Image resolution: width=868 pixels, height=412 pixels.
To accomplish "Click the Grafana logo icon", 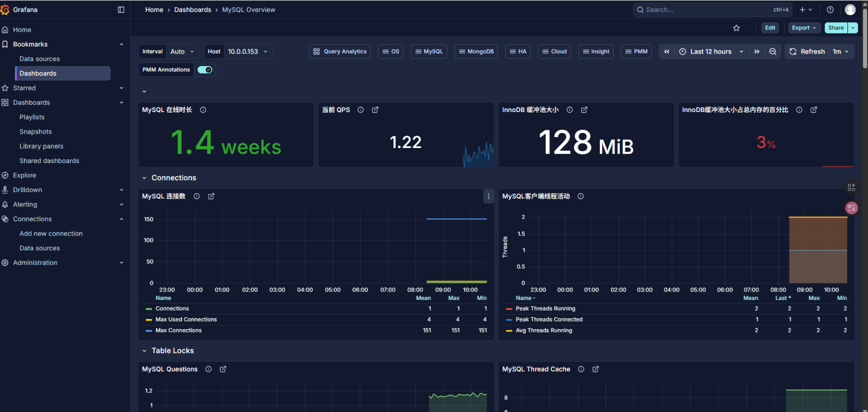I will (5, 9).
